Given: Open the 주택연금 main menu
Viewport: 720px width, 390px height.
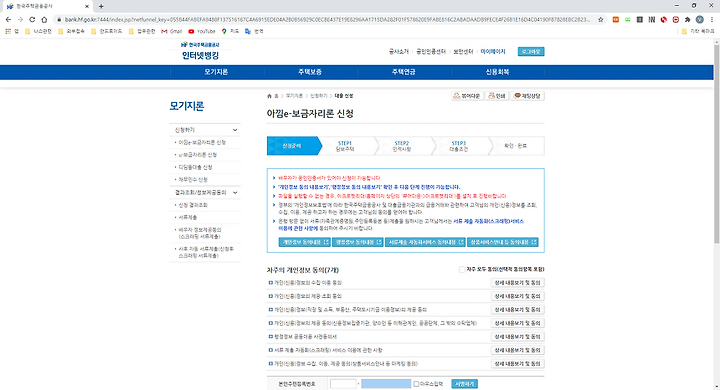Looking at the screenshot, I should 404,72.
